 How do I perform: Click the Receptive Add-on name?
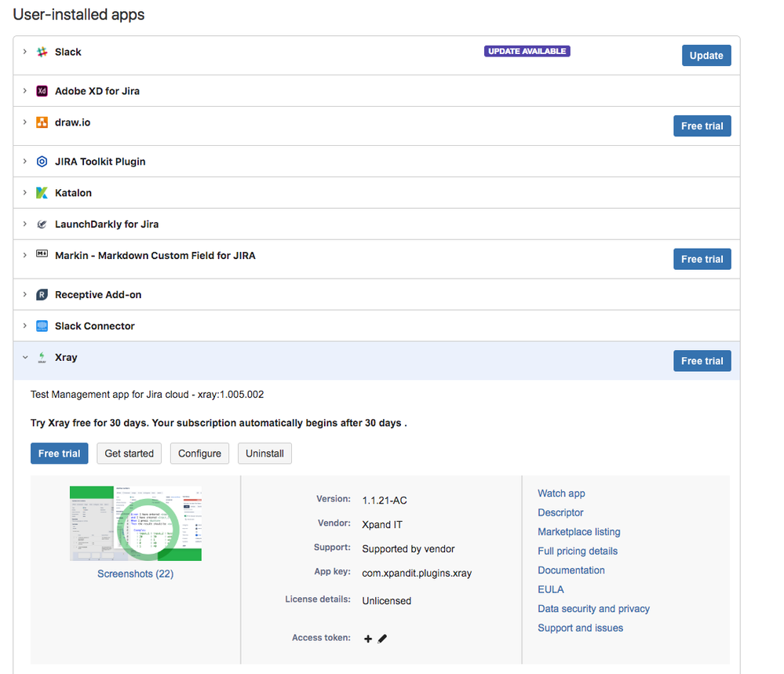point(98,295)
